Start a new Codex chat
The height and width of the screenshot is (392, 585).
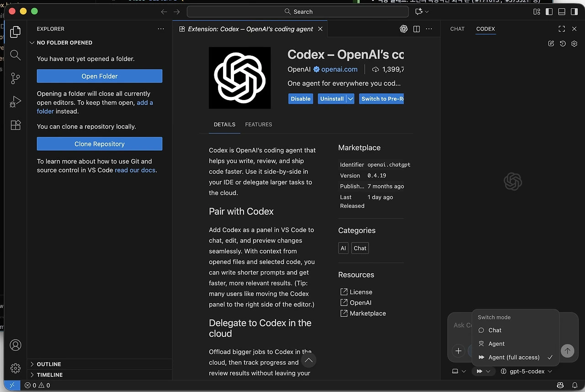pos(551,43)
